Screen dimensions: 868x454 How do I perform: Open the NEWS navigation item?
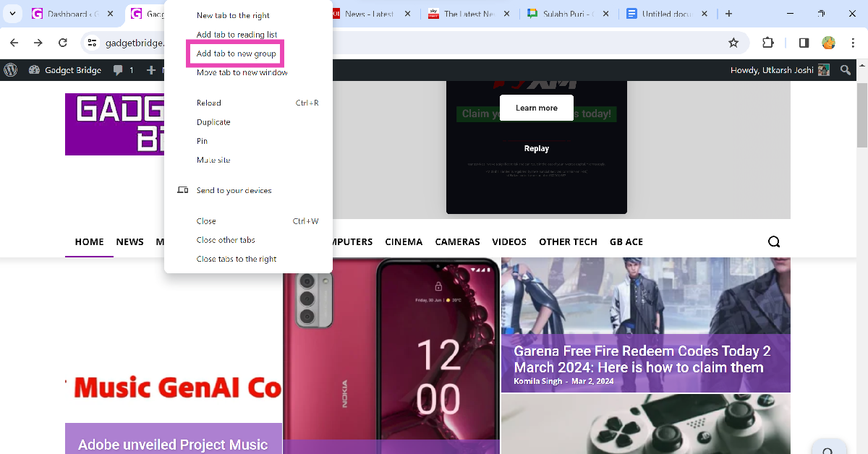tap(130, 241)
